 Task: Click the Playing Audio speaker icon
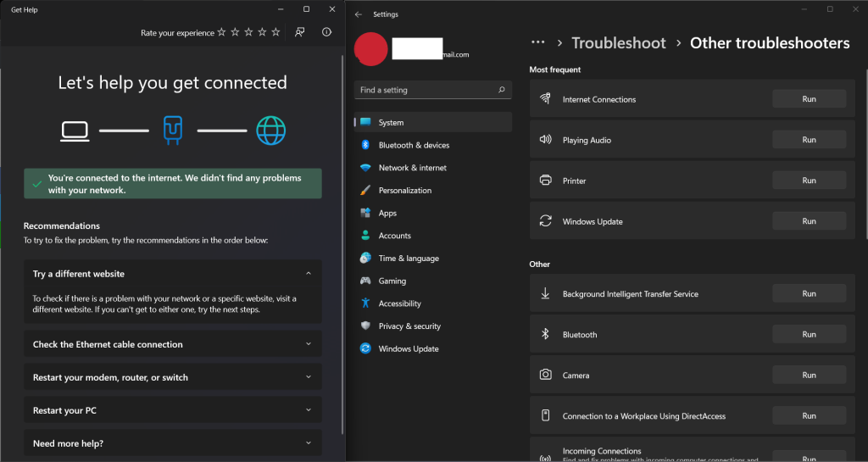(x=545, y=139)
